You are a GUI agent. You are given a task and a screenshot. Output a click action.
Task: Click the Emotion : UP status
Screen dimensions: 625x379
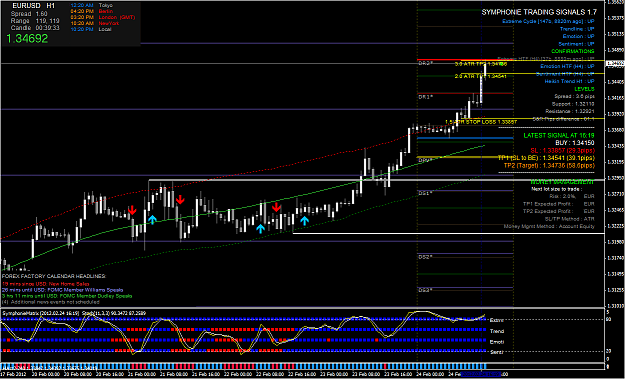tap(578, 36)
